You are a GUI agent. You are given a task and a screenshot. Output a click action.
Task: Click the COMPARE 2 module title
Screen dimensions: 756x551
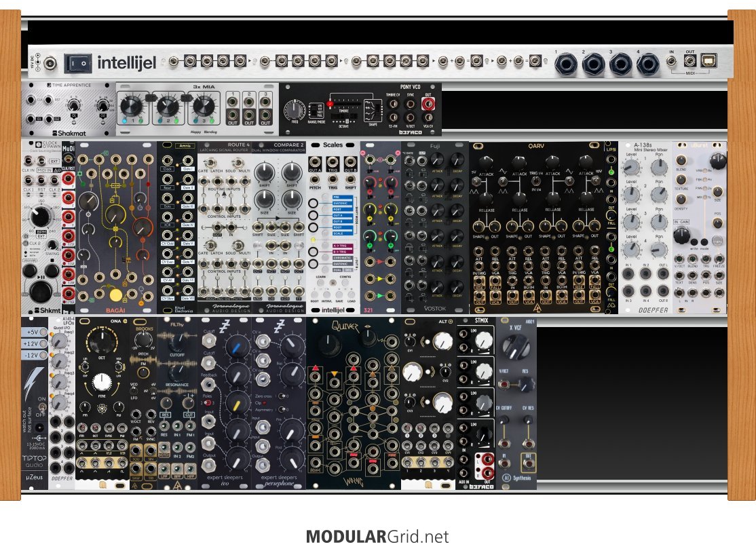click(288, 145)
